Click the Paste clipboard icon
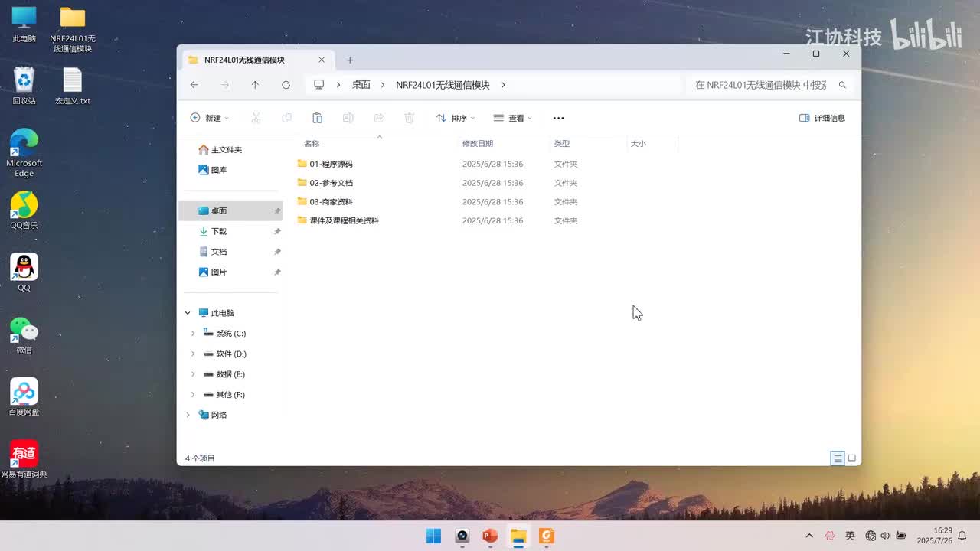Image resolution: width=980 pixels, height=551 pixels. point(318,118)
